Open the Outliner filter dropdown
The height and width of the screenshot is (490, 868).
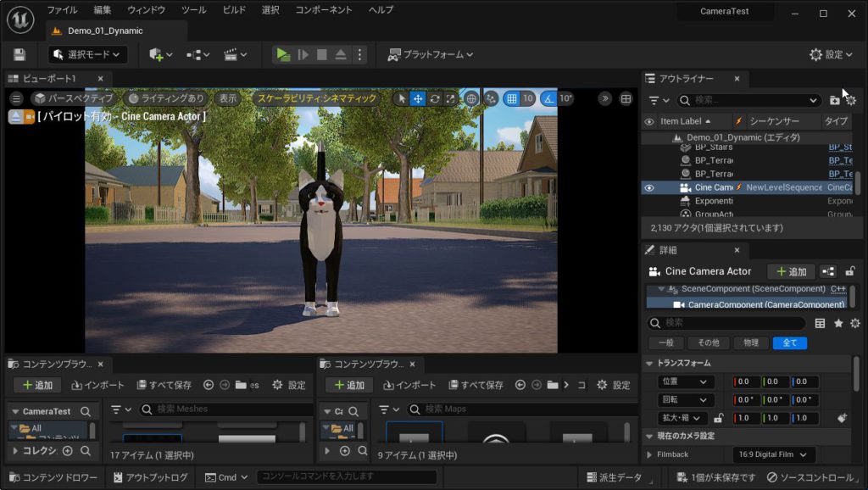coord(659,100)
